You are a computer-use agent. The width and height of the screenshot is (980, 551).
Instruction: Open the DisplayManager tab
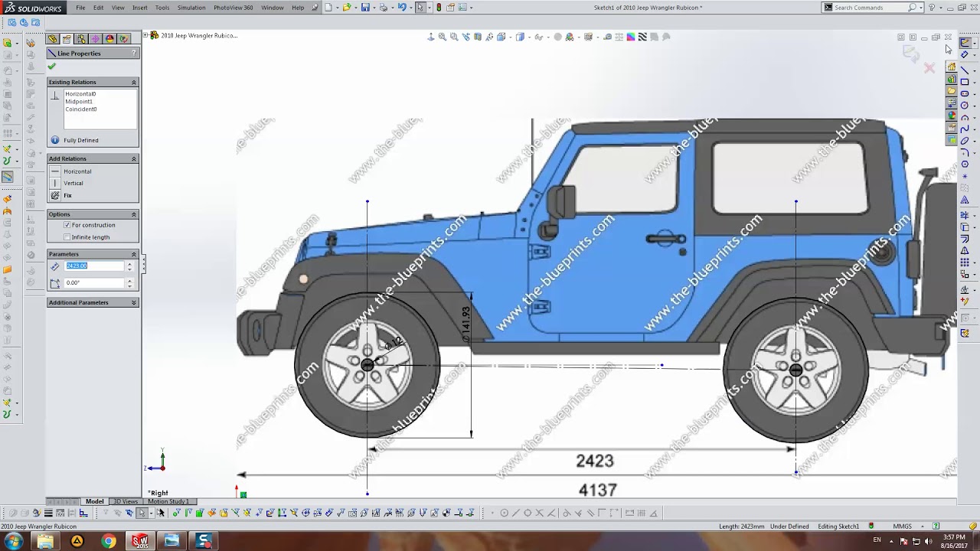[109, 38]
